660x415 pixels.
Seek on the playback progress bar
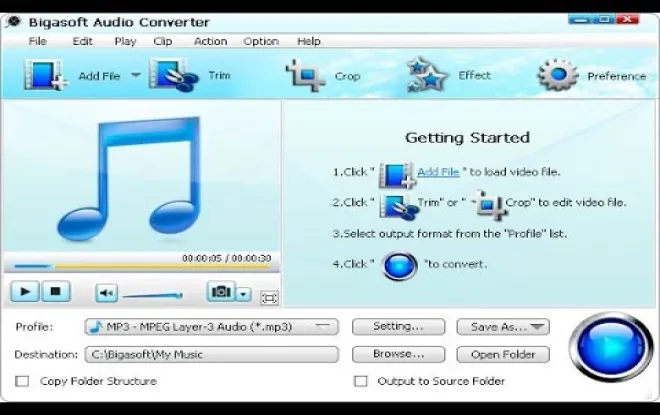pyautogui.click(x=142, y=266)
